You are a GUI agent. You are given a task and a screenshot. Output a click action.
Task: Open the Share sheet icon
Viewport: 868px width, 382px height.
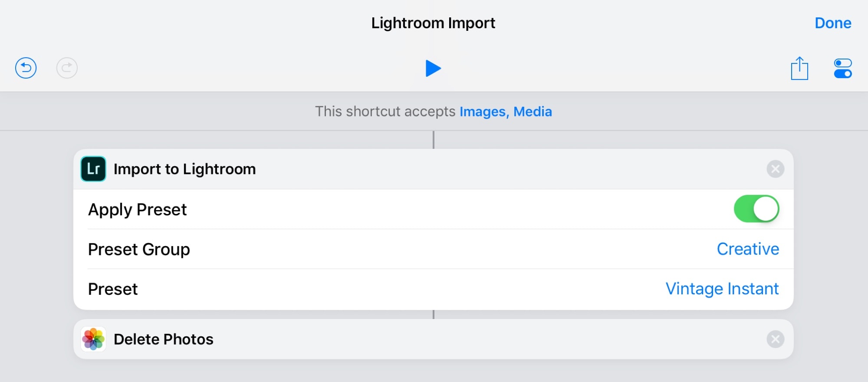[800, 68]
